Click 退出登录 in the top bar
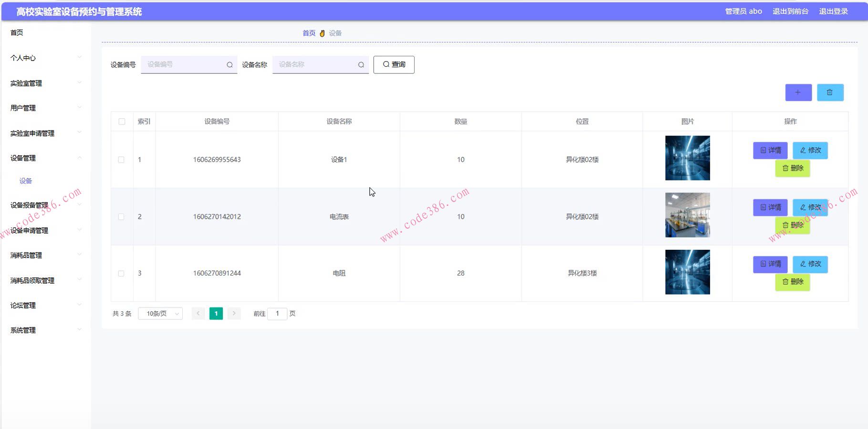868x429 pixels. [x=833, y=11]
